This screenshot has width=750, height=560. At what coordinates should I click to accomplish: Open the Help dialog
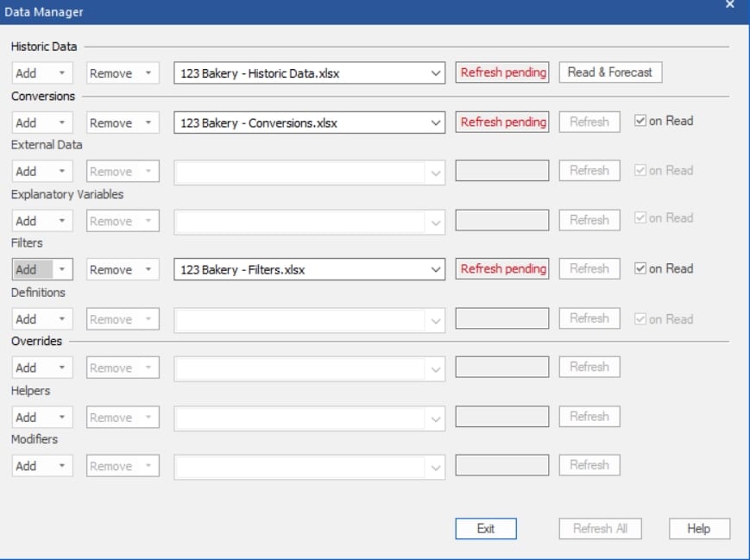click(701, 528)
